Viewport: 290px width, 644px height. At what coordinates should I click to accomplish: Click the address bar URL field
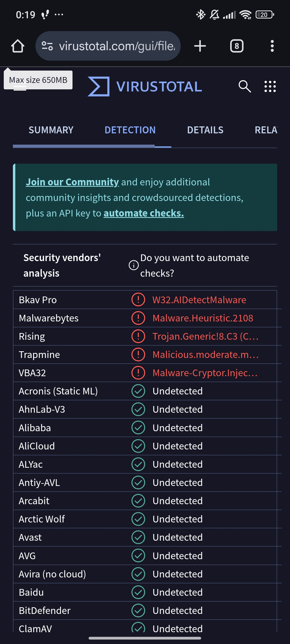pos(117,46)
